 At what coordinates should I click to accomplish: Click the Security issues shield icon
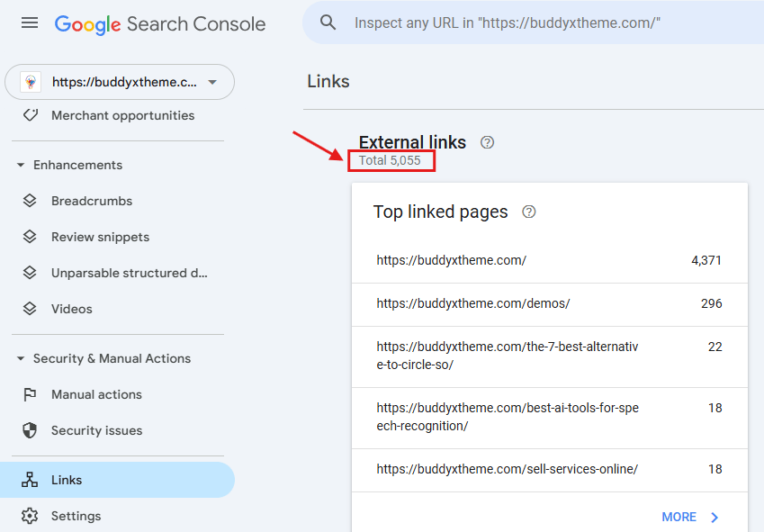pos(30,430)
